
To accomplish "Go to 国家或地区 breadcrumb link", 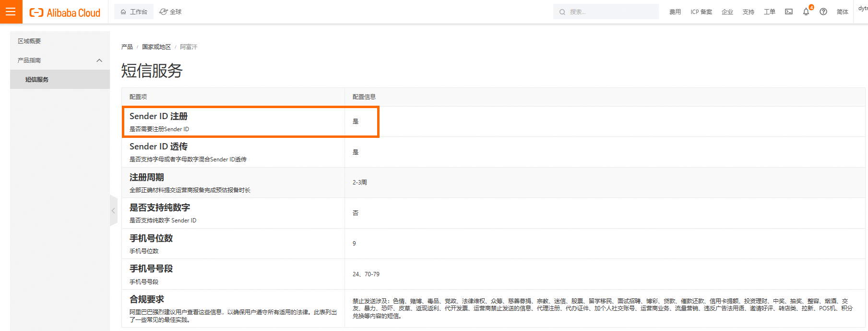I will [x=156, y=47].
